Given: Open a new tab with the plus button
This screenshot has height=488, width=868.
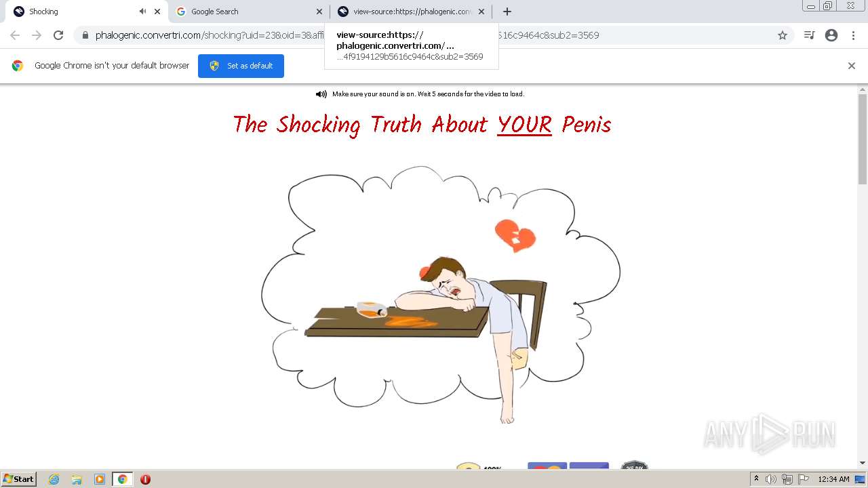Looking at the screenshot, I should click(507, 12).
